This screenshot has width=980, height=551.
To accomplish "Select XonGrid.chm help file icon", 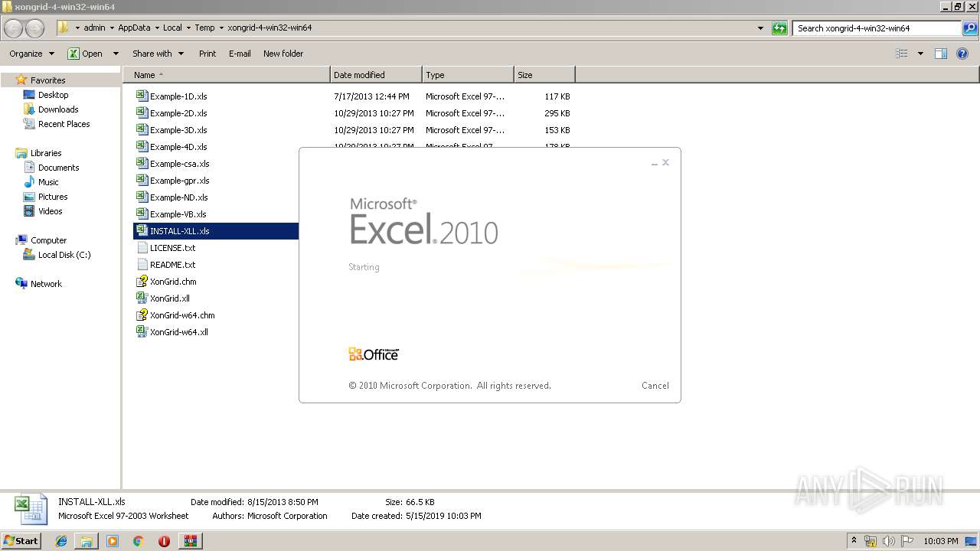I will 142,281.
